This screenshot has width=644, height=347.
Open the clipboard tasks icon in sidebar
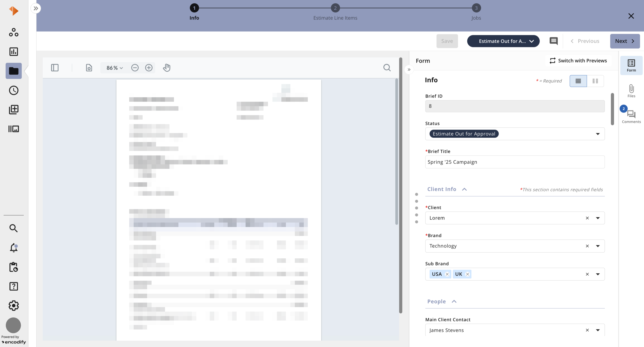13,267
